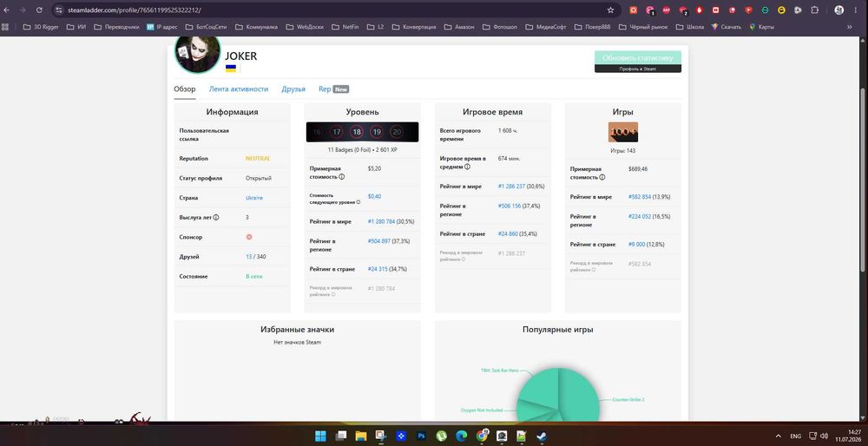868x446 pixels.
Task: Open the $0,40 next level cost link
Action: pyautogui.click(x=374, y=196)
